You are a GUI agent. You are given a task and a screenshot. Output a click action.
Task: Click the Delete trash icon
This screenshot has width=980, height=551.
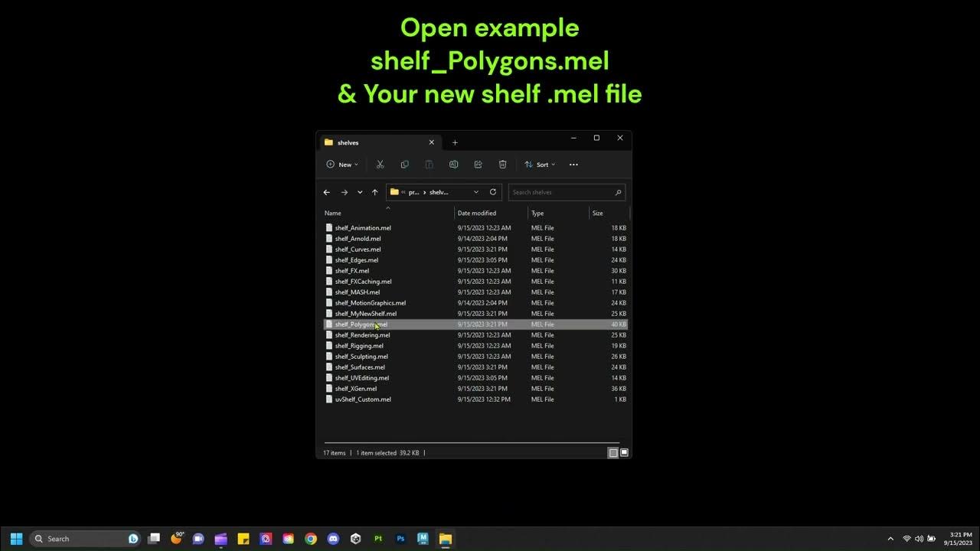[x=502, y=165]
